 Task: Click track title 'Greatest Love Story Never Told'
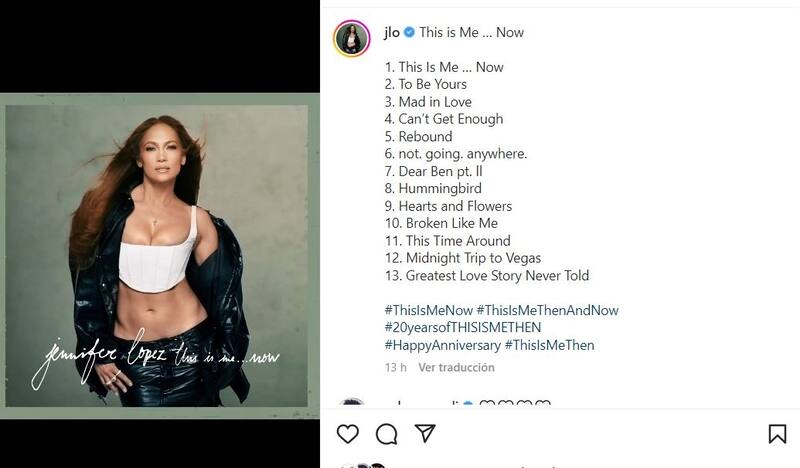coord(497,276)
